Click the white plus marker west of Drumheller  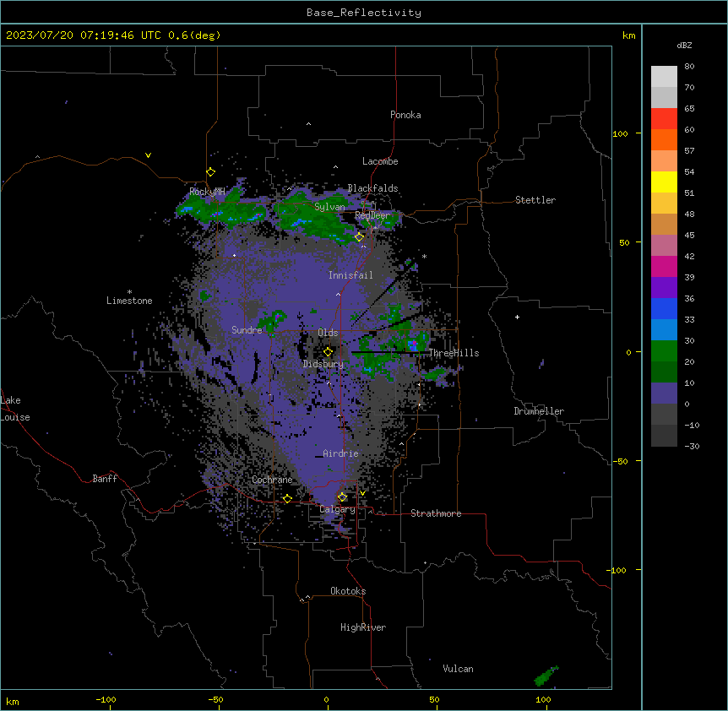[517, 317]
